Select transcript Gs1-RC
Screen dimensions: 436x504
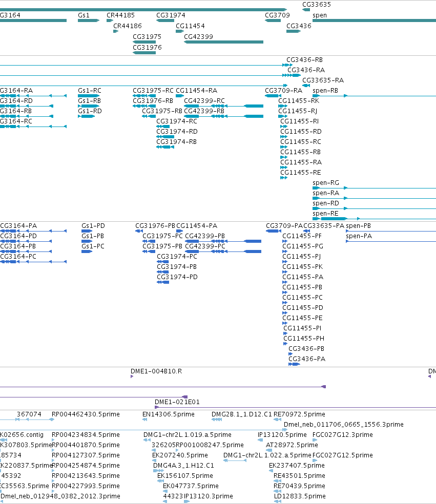[x=89, y=91]
